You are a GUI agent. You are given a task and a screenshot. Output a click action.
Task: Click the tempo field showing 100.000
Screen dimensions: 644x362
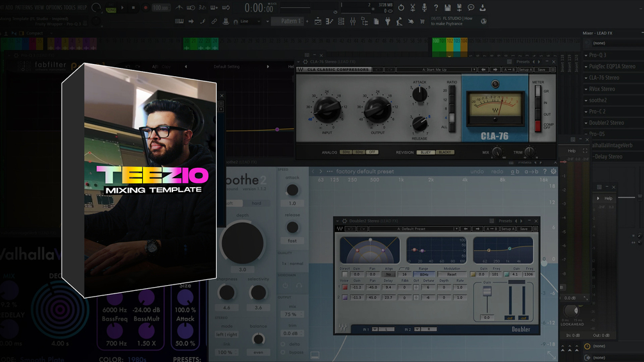pos(161,8)
